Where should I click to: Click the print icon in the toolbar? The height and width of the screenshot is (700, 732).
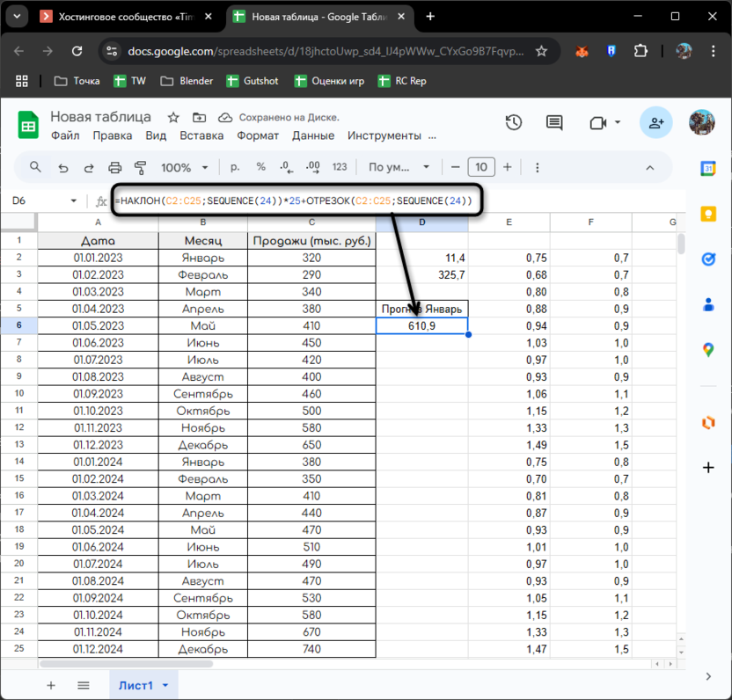click(x=114, y=167)
